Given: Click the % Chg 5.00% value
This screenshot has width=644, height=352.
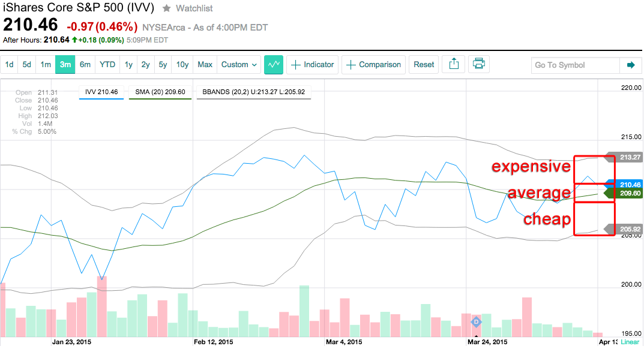Looking at the screenshot, I should [x=47, y=131].
